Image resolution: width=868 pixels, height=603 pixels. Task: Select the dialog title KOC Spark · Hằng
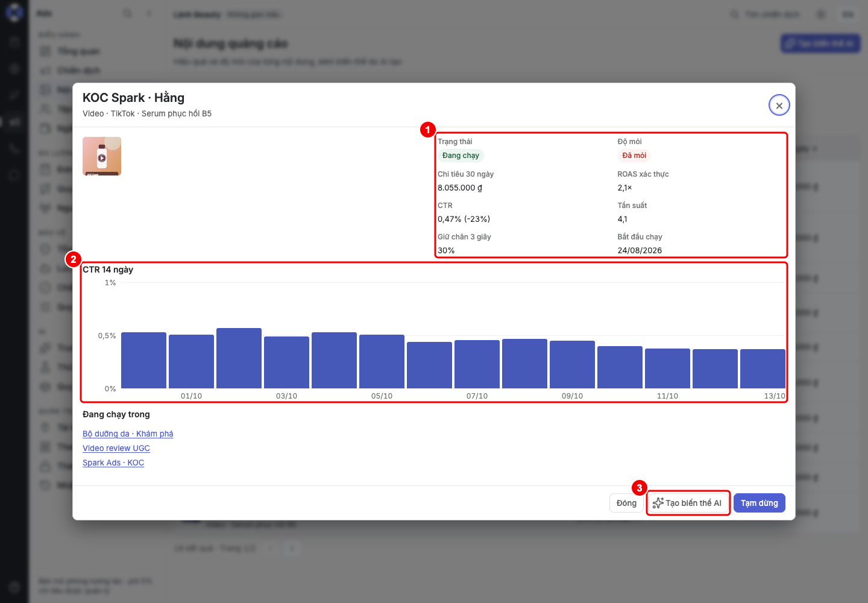(x=134, y=98)
